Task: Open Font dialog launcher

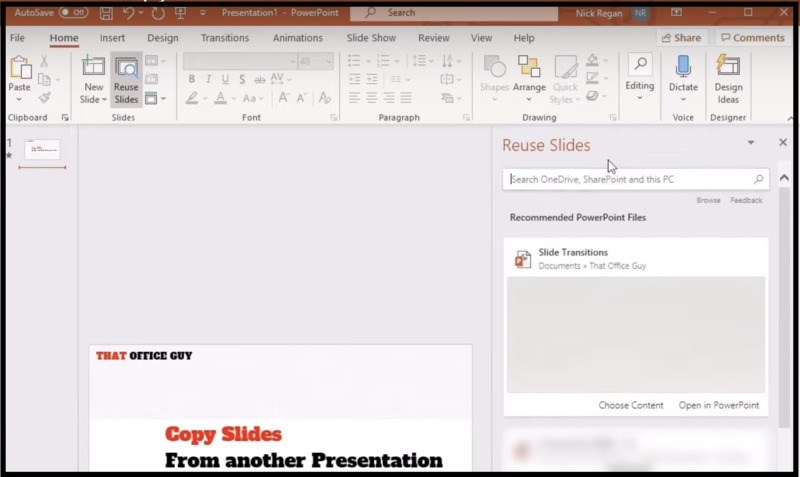Action: tap(333, 118)
